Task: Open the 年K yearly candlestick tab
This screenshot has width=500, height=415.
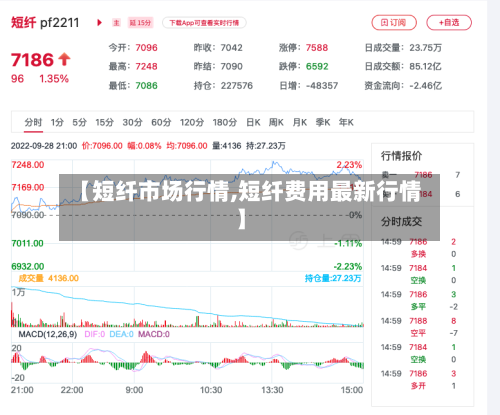Action: point(346,122)
